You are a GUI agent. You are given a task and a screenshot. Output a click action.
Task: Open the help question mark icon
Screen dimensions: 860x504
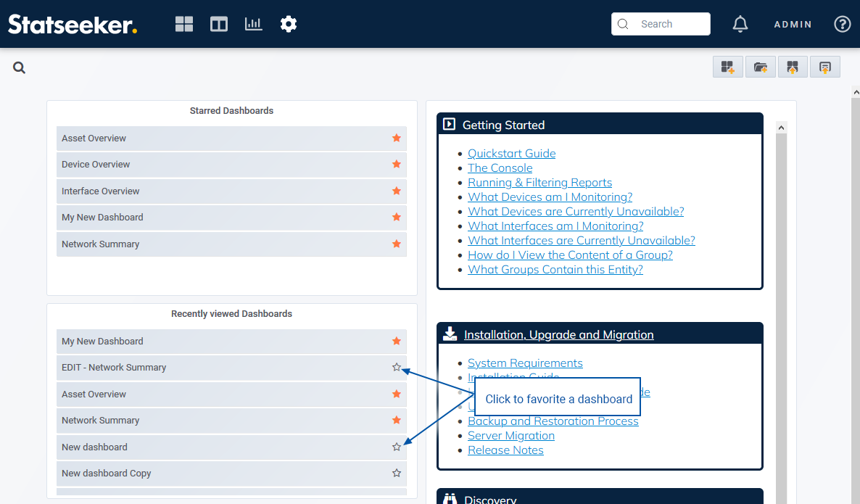(x=842, y=24)
